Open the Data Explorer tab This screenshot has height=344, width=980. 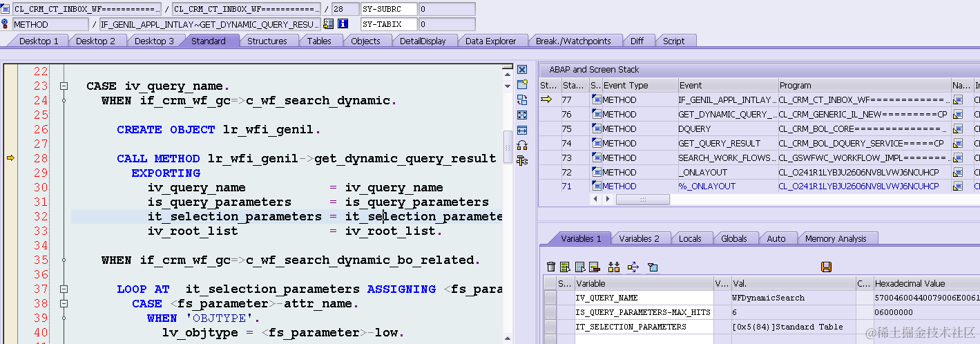490,41
